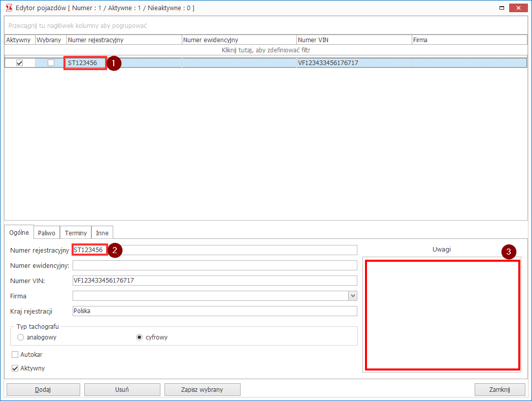Select cyfrowy tachograph type
532x401 pixels.
[x=140, y=337]
